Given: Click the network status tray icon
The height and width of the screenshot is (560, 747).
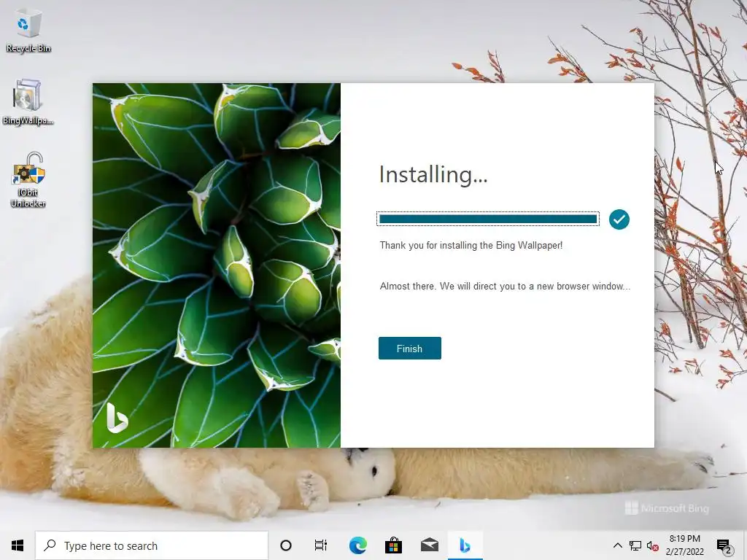Looking at the screenshot, I should point(635,545).
